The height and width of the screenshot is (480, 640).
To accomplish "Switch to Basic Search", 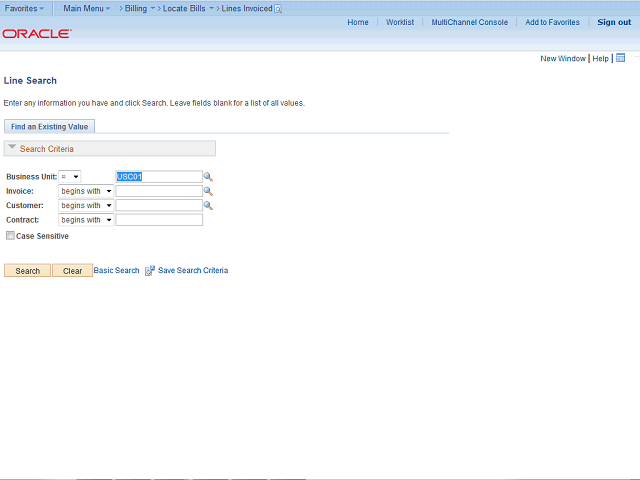I will [x=116, y=270].
